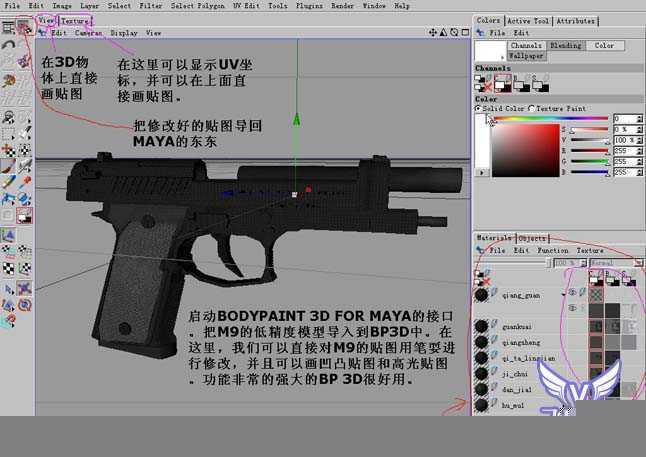Click the pin icon in the Materials panel menu

480,250
